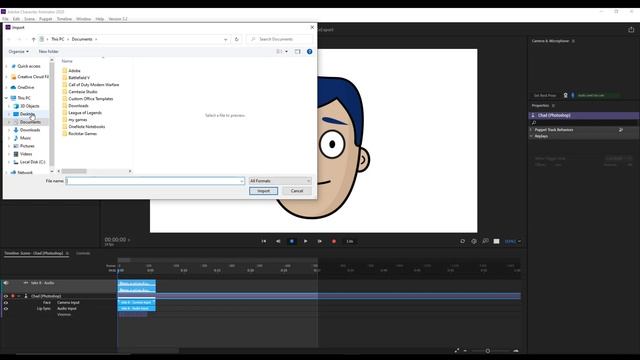Click the File name input field

[155, 181]
